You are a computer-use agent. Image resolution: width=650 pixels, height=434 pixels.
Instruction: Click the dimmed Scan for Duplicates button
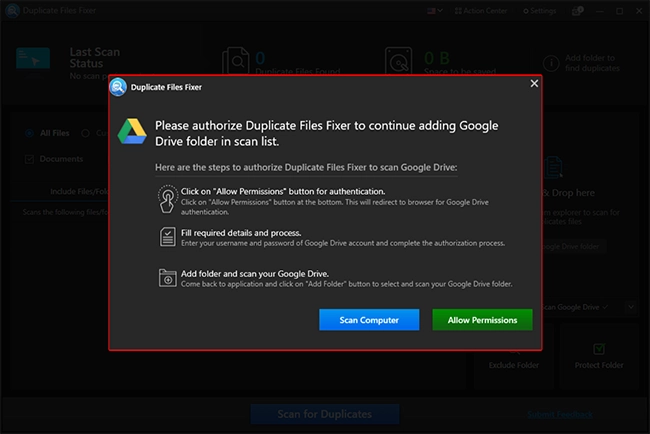point(325,414)
